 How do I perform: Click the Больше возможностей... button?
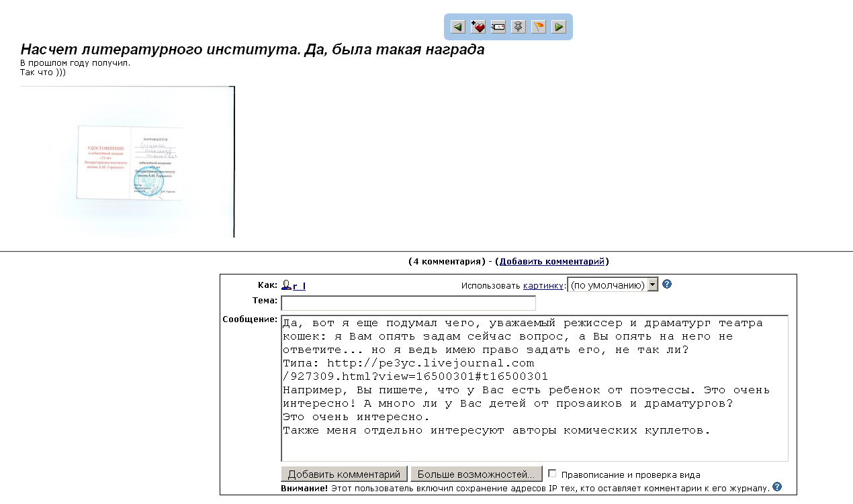point(476,474)
